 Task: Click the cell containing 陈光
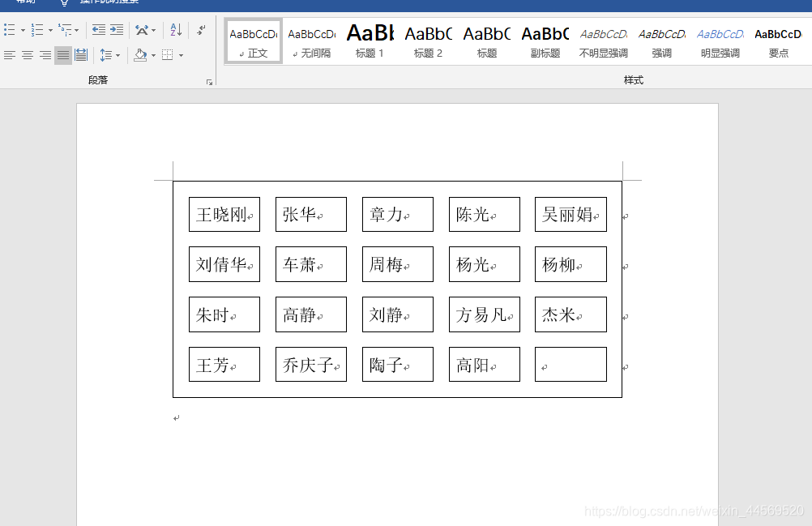(484, 214)
